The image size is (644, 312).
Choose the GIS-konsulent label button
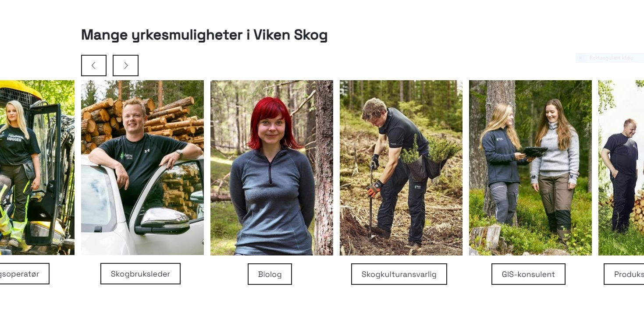tap(528, 274)
